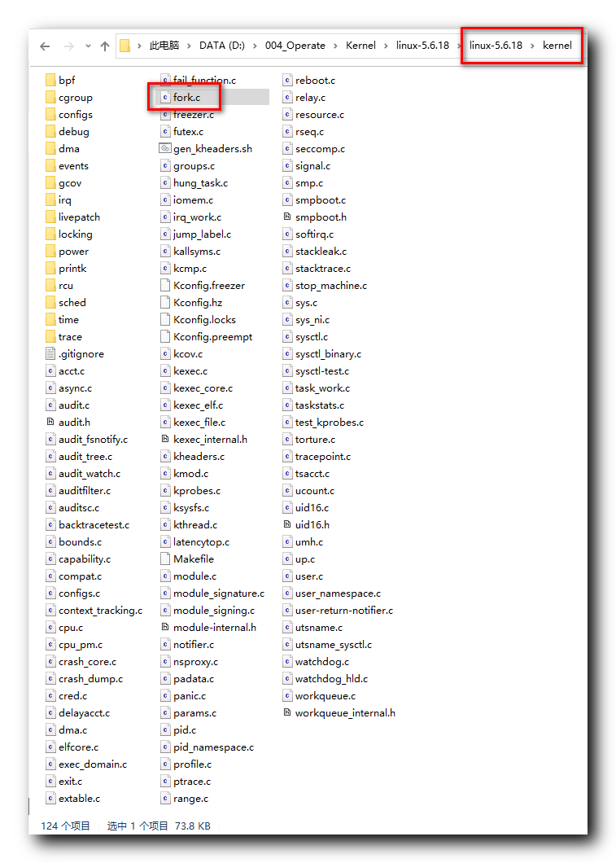Viewport: 616px width, 863px height.
Task: Click the signal.c file icon
Action: 287,165
